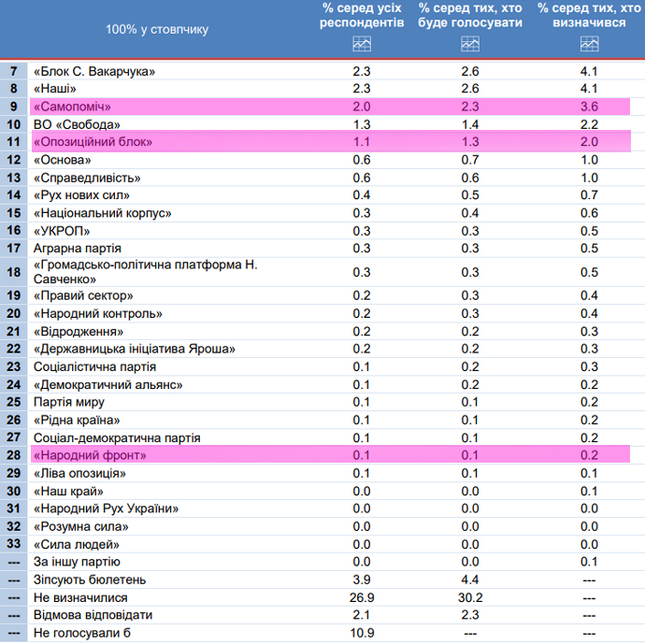This screenshot has width=645, height=644.
Task: Select value 26.9 in the undecided row
Action: point(362,597)
